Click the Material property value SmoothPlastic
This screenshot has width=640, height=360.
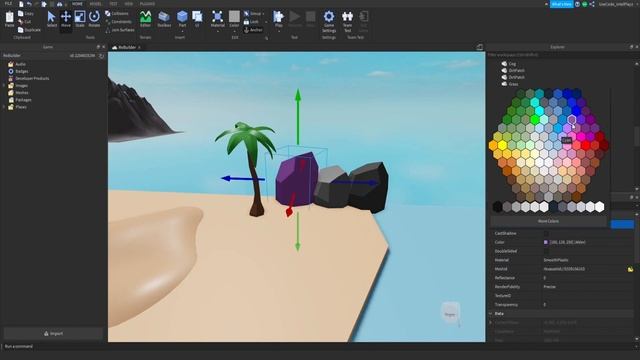tap(556, 260)
